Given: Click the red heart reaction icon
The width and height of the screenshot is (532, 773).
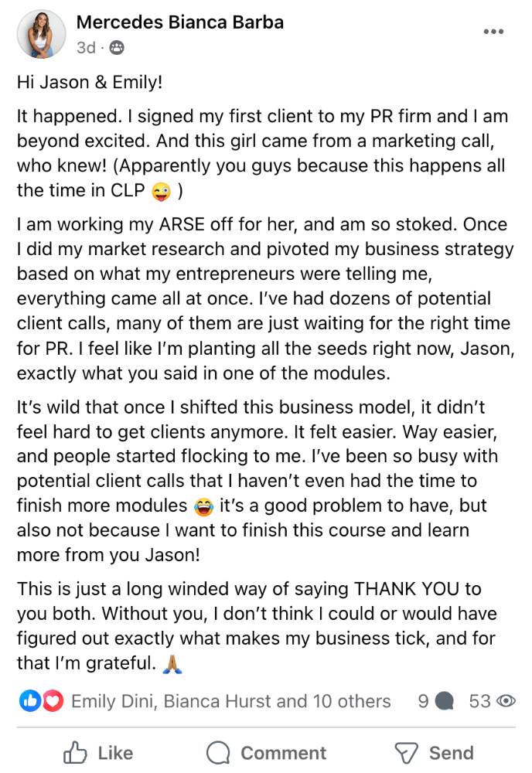Looking at the screenshot, I should click(x=53, y=700).
